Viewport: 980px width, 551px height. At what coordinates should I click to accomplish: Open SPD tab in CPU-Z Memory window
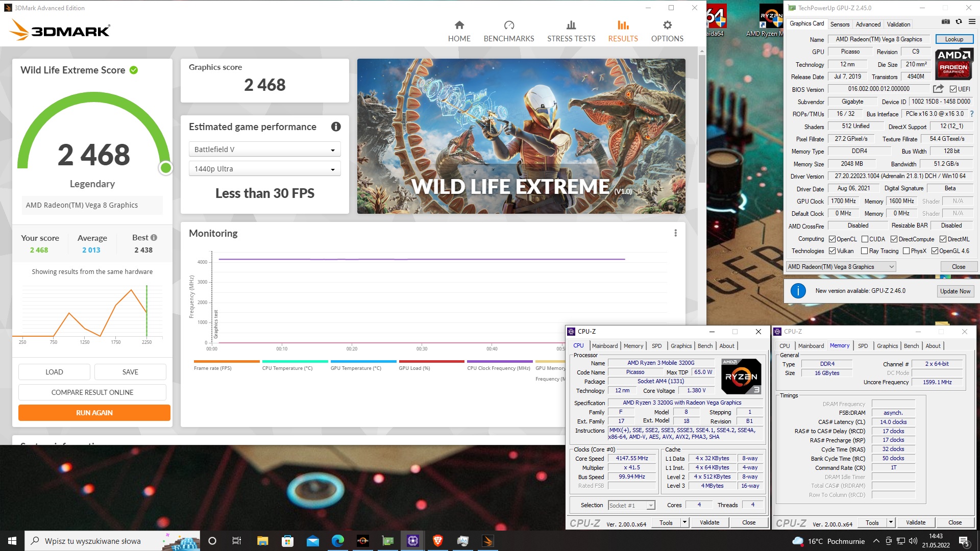(x=863, y=346)
